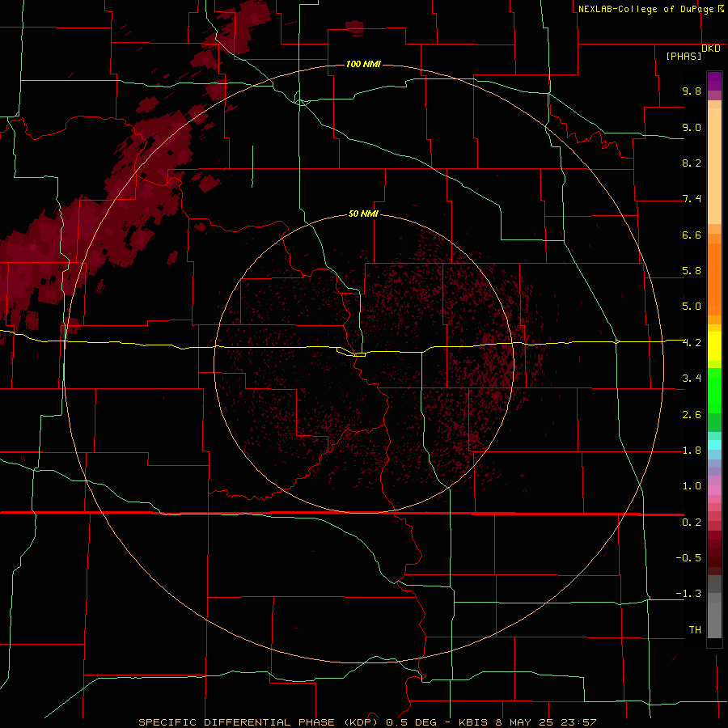728x728 pixels.
Task: Click the -0.5 legend value
Action: click(x=688, y=557)
